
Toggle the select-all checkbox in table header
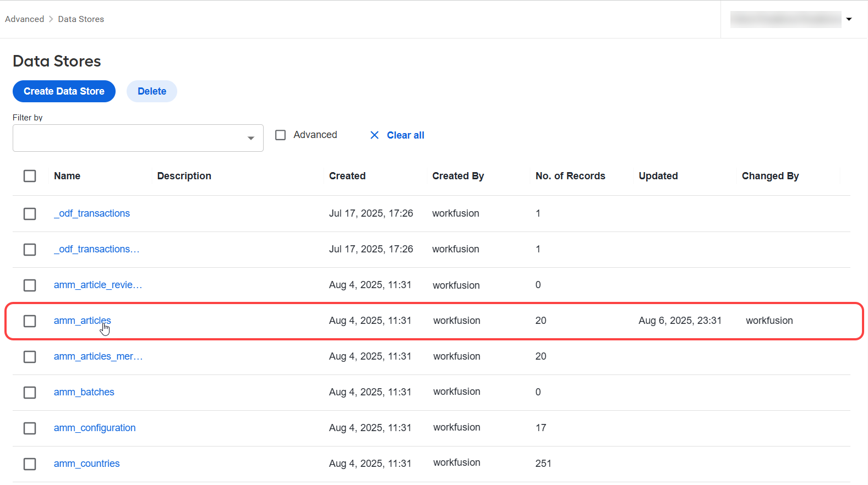[x=30, y=176]
